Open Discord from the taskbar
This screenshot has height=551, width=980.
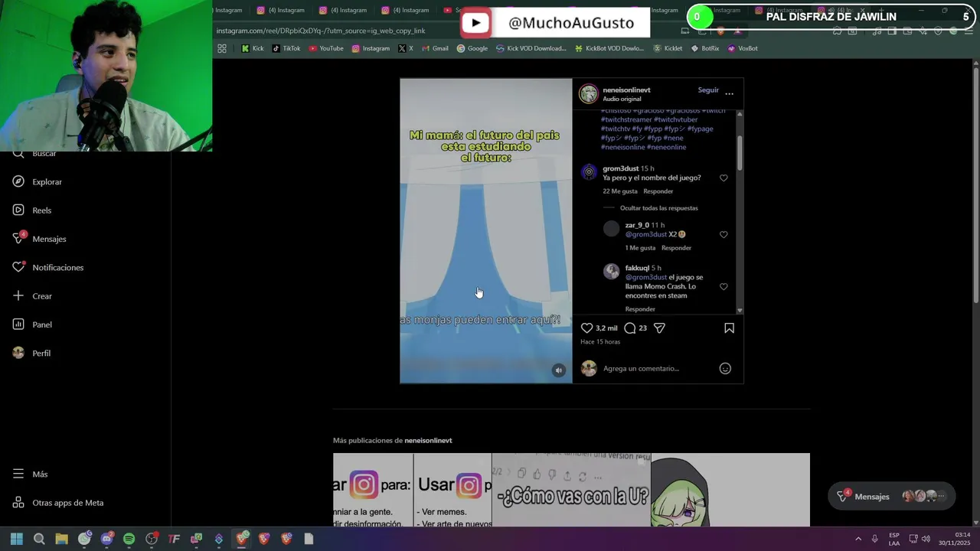tap(106, 539)
